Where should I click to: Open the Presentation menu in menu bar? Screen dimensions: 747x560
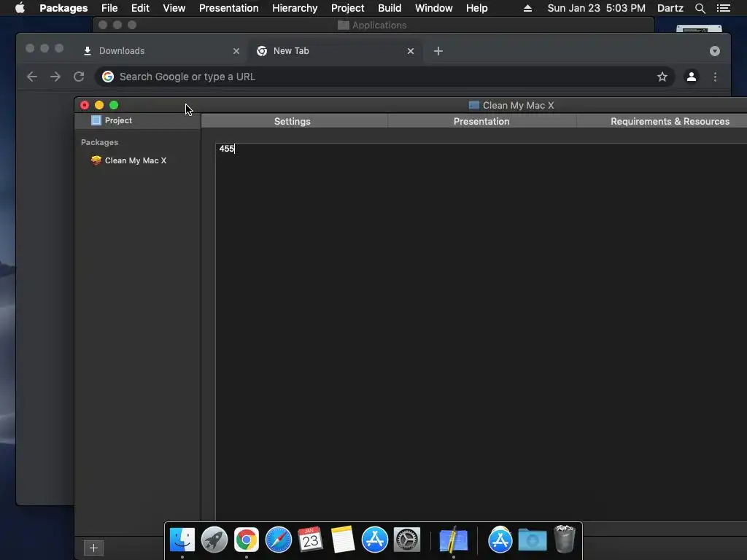[x=228, y=8]
